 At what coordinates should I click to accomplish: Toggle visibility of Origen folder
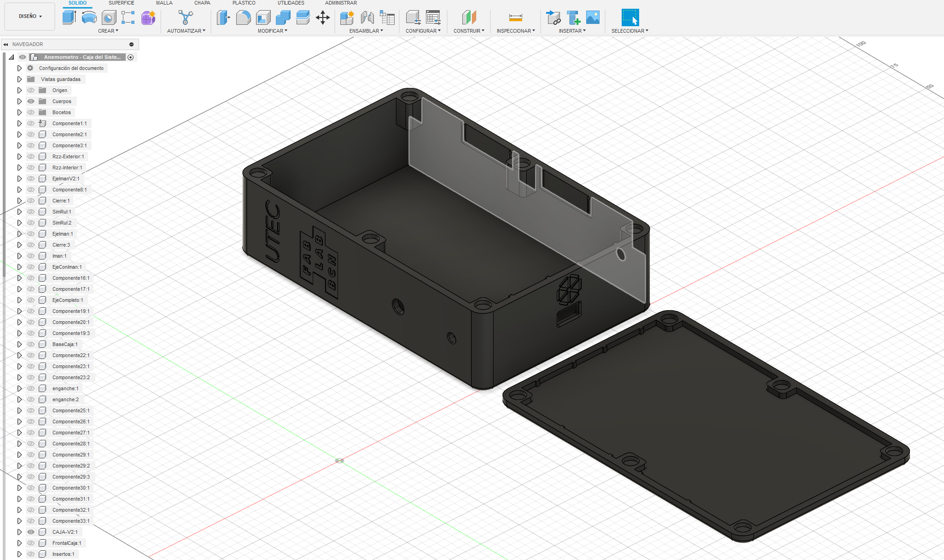click(31, 90)
